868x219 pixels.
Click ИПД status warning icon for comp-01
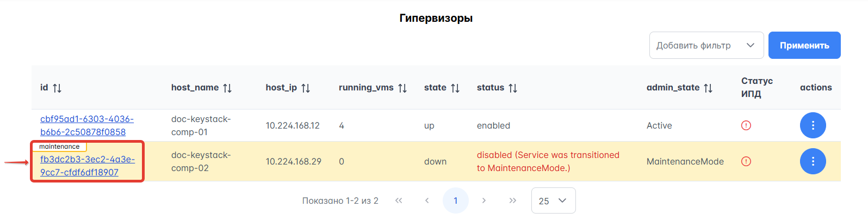point(746,125)
